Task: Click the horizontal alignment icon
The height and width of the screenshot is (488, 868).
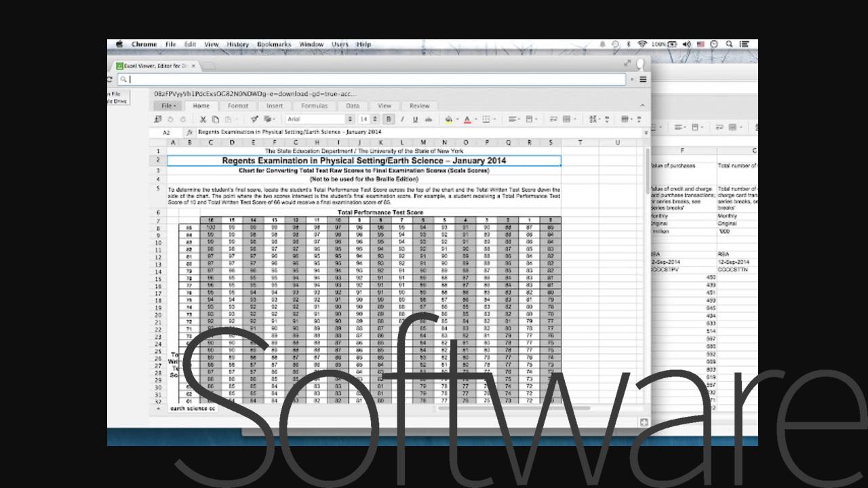Action: (513, 119)
